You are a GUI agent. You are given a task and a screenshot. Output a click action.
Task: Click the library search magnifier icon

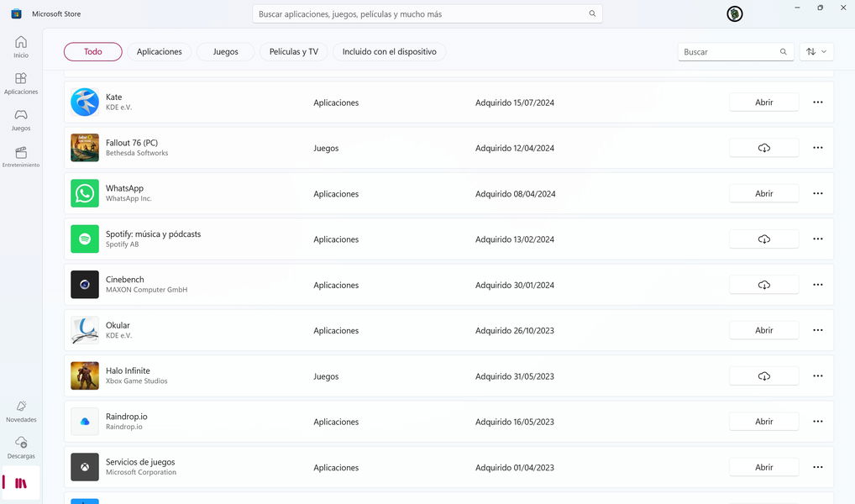[x=783, y=52]
